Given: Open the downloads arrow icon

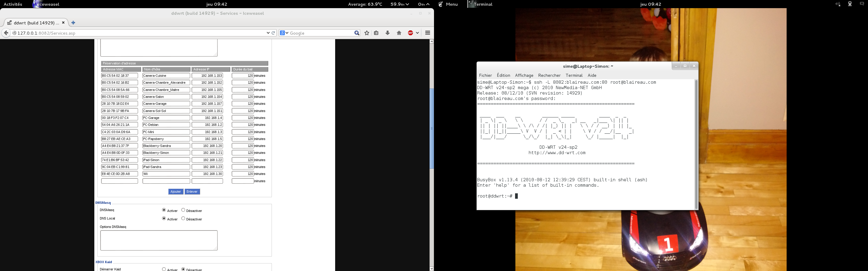Looking at the screenshot, I should point(388,33).
